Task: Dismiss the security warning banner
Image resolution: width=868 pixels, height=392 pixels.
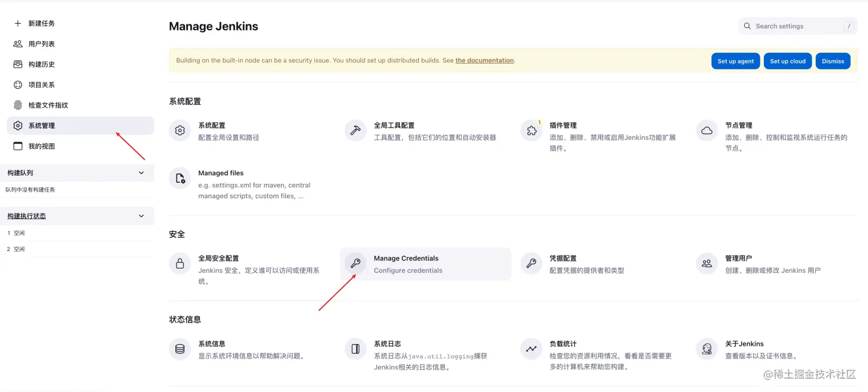Action: [833, 61]
